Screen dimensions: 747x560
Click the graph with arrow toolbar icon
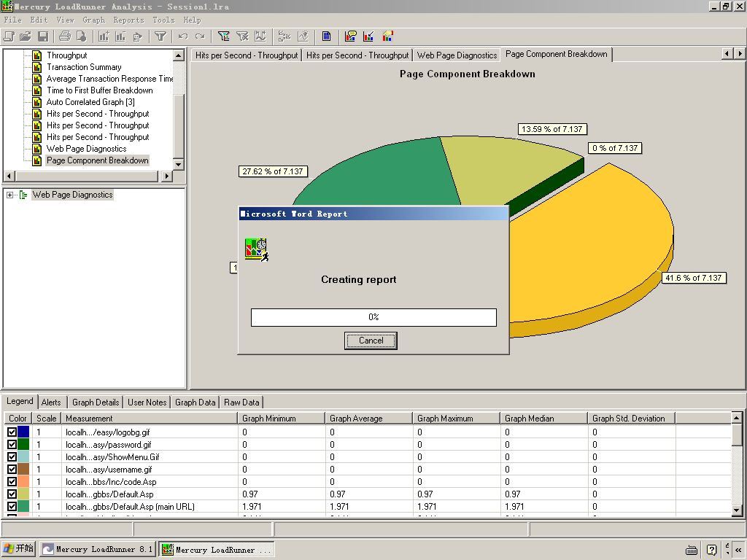[x=368, y=36]
